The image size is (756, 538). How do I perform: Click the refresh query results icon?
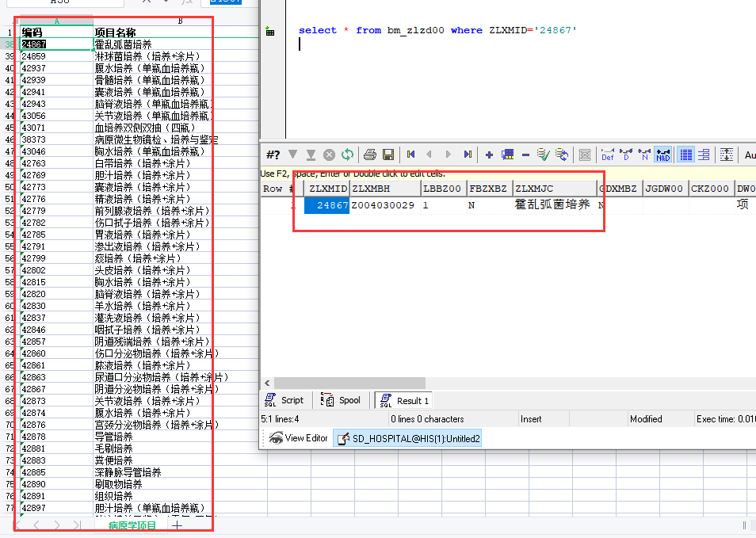tap(346, 155)
